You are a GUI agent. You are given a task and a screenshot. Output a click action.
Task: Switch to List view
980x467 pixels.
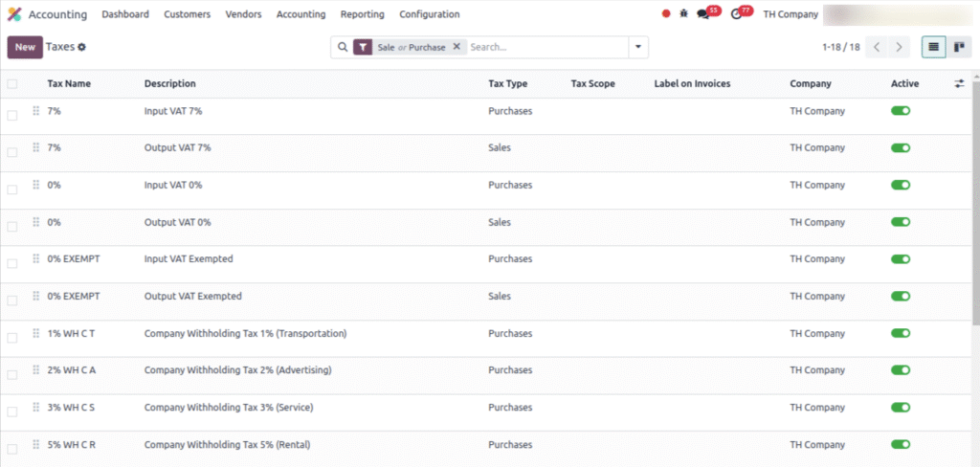click(934, 47)
